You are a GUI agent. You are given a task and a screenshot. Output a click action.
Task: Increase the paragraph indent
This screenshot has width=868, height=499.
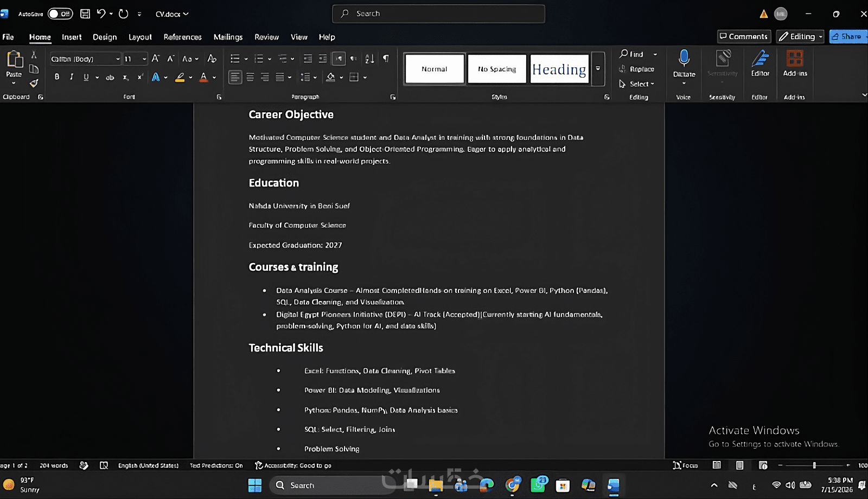[323, 59]
